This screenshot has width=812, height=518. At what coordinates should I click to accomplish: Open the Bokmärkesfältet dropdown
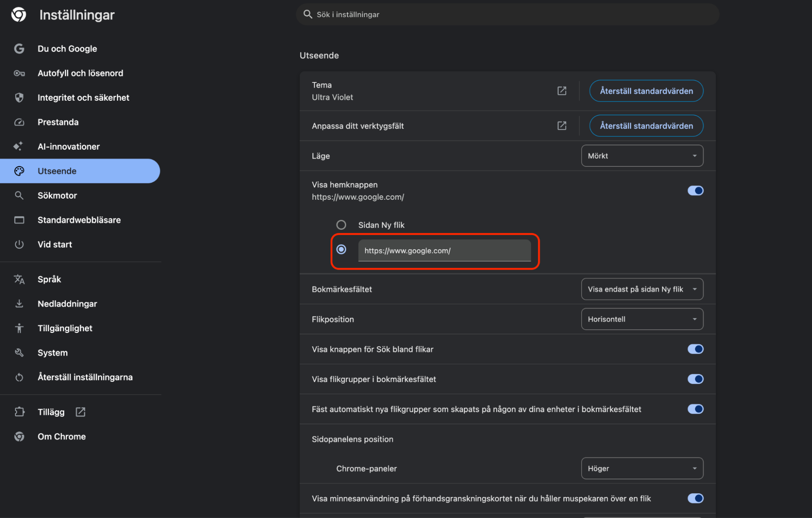(642, 289)
